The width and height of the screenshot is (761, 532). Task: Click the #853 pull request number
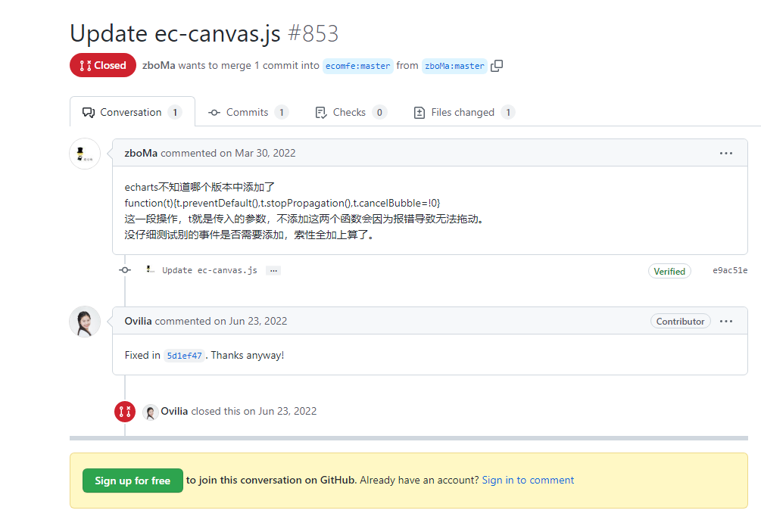313,33
